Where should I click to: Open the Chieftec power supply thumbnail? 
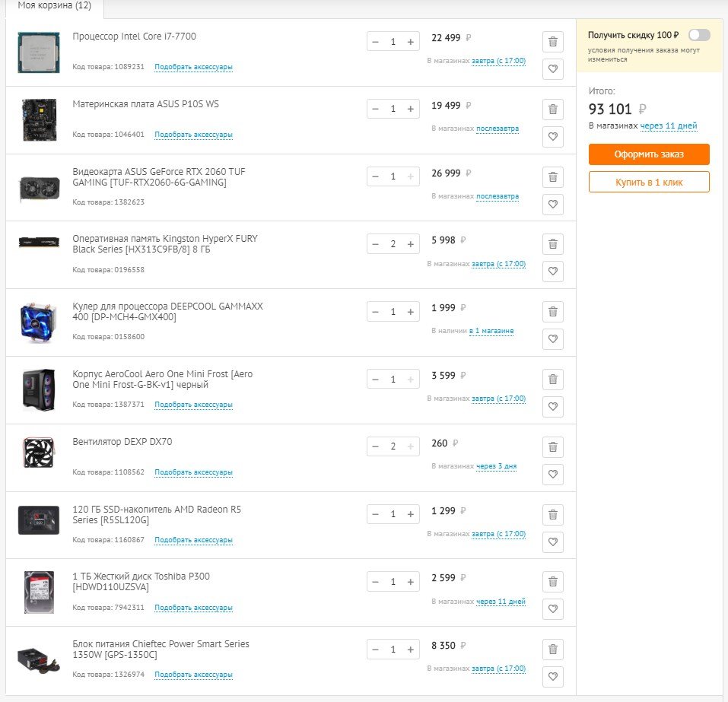tap(39, 660)
